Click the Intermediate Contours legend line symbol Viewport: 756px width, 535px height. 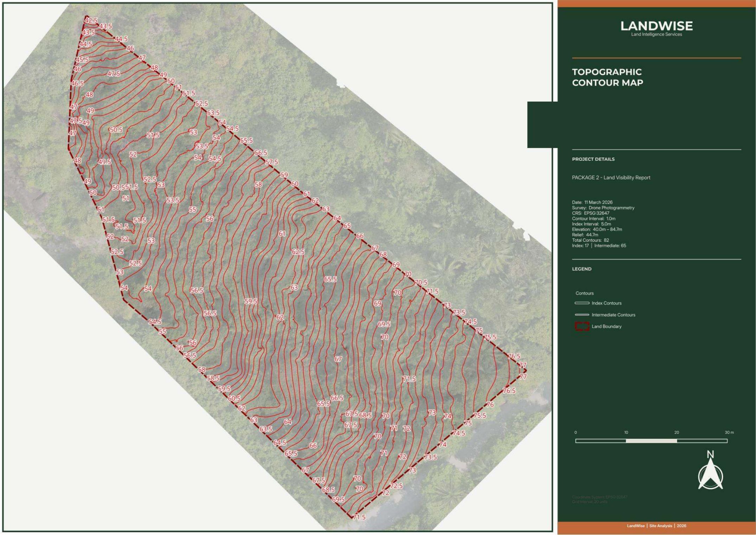click(x=582, y=315)
